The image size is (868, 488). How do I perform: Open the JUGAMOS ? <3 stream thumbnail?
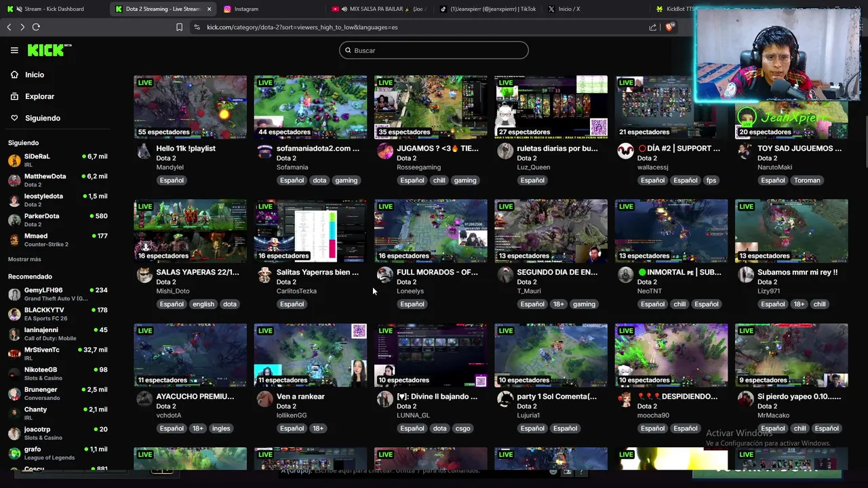coord(431,106)
